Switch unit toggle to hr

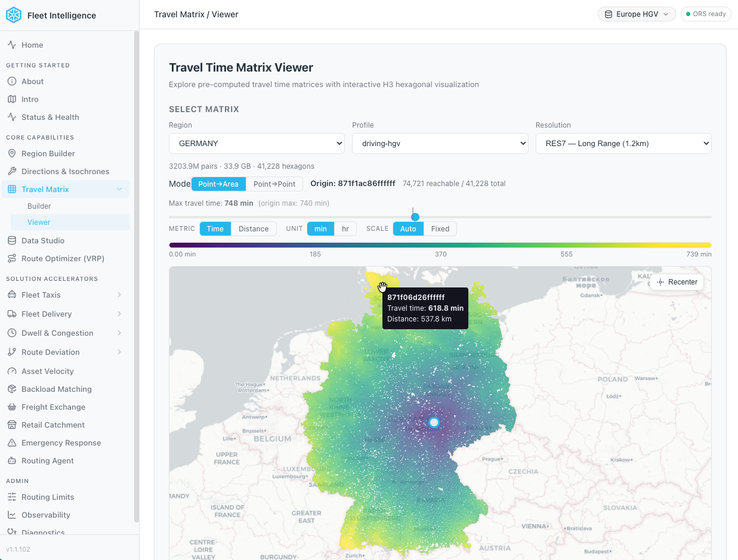tap(345, 228)
